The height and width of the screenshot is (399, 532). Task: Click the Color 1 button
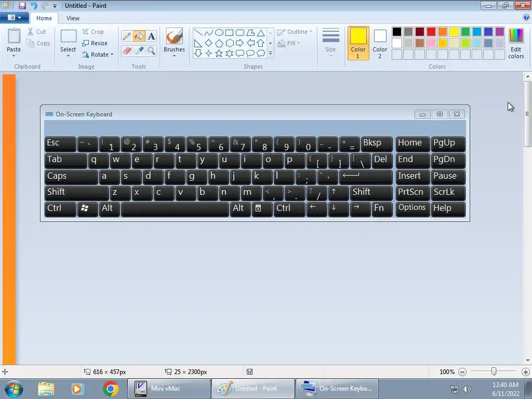click(x=358, y=44)
